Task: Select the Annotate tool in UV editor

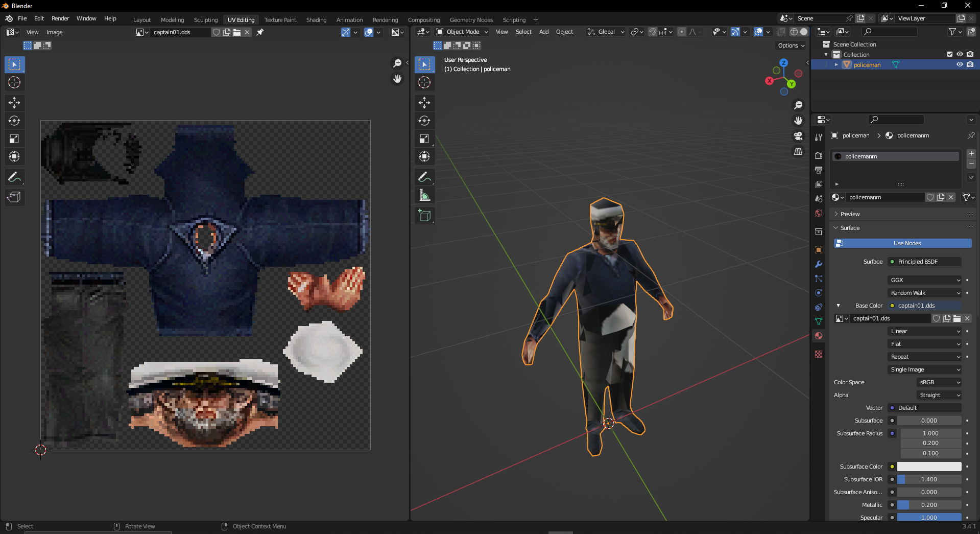Action: 14,177
